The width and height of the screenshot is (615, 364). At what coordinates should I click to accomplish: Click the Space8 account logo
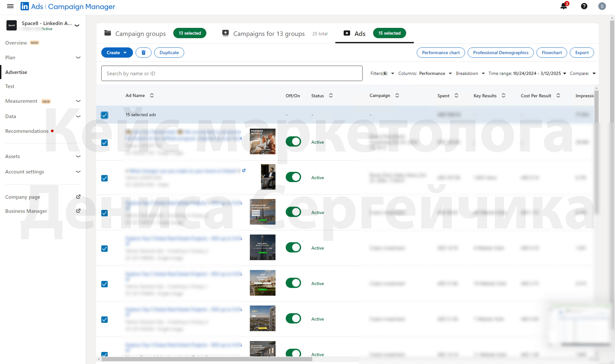[x=12, y=25]
